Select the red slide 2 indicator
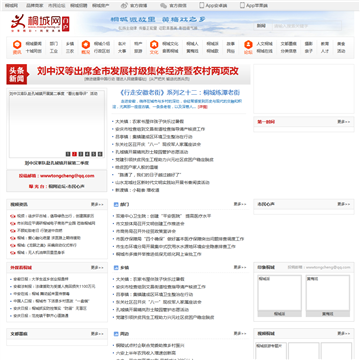 [x=74, y=154]
